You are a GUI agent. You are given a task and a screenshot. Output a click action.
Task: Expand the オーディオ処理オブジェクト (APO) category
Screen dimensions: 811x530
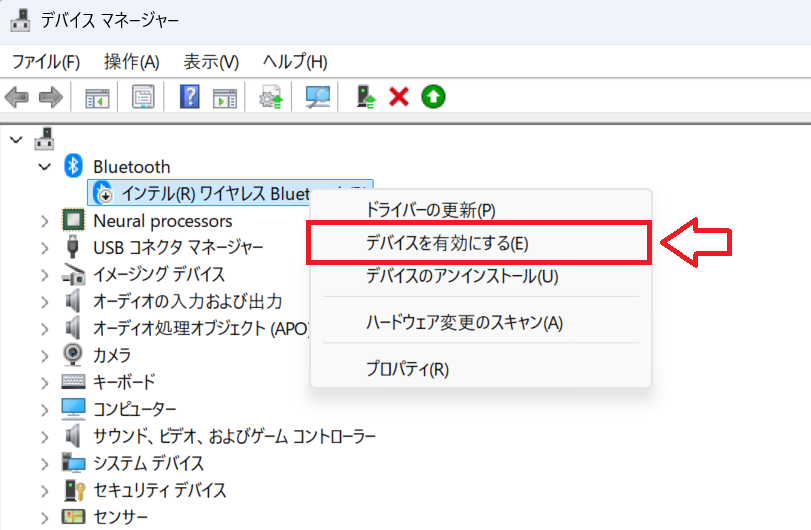[45, 329]
